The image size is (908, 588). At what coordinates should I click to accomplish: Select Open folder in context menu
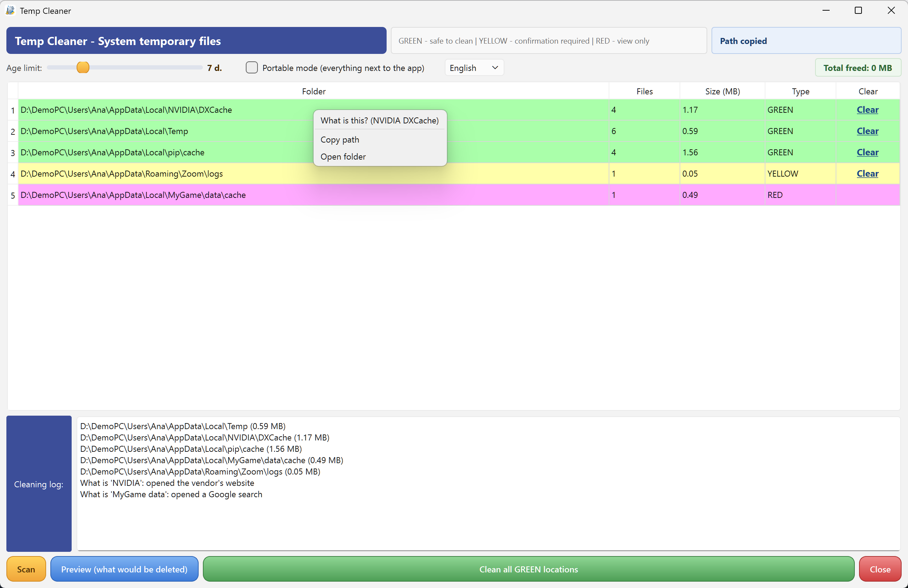(379, 156)
